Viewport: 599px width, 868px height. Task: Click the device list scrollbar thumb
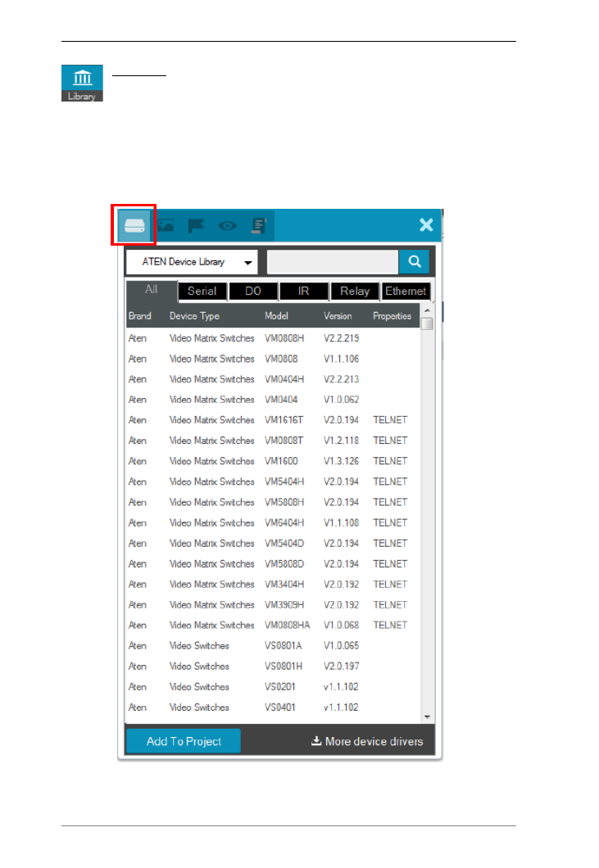click(427, 323)
